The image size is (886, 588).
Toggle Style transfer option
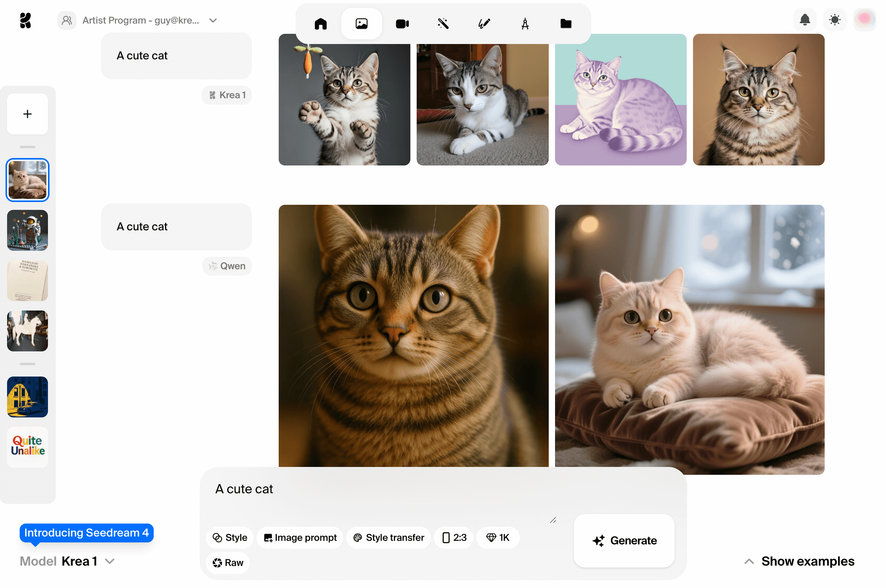(x=389, y=537)
